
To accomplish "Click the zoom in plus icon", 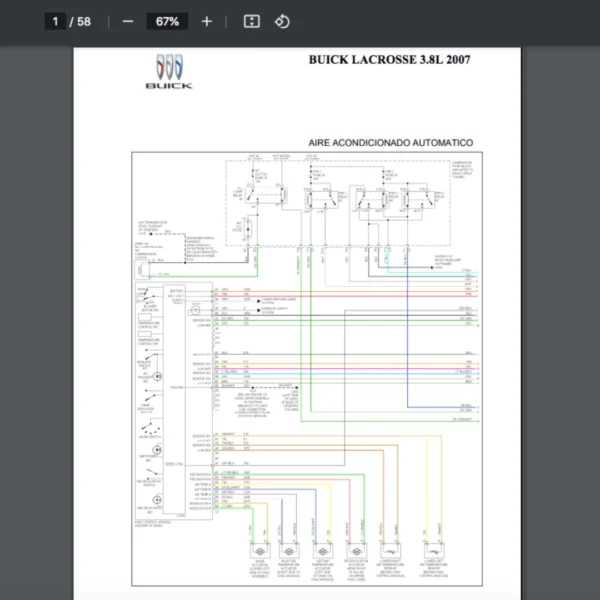I will (207, 21).
